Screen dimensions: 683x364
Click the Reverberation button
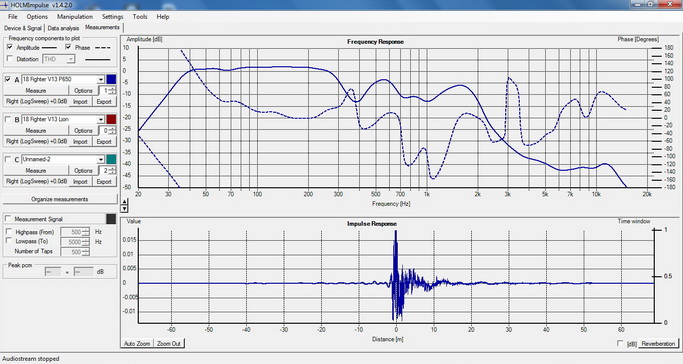click(x=658, y=344)
